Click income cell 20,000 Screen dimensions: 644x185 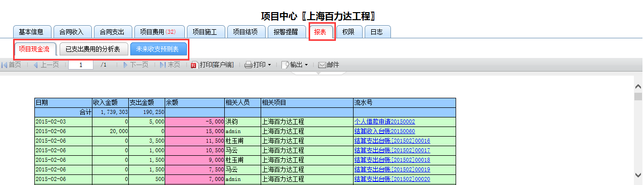point(110,131)
